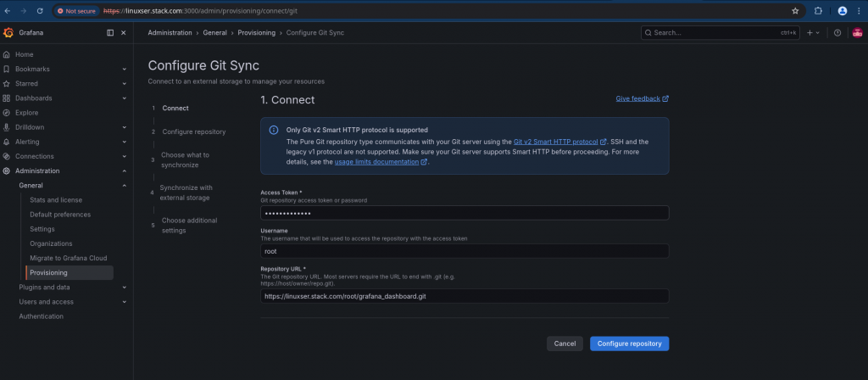868x380 pixels.
Task: Click the Username field containing root
Action: (x=465, y=251)
